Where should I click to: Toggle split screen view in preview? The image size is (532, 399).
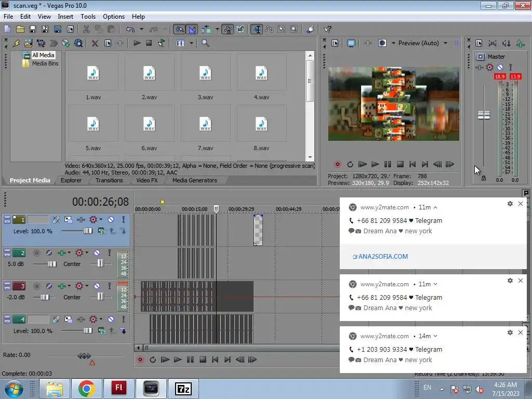click(x=382, y=43)
